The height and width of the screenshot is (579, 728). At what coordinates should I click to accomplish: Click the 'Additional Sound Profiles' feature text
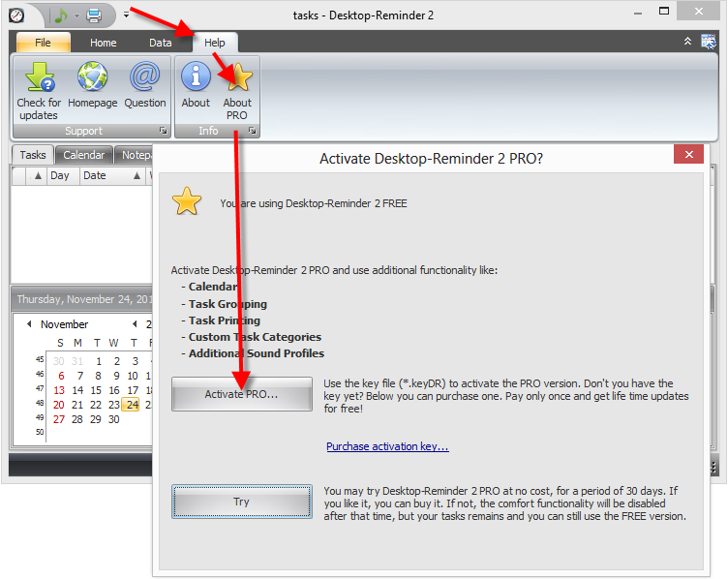[257, 353]
